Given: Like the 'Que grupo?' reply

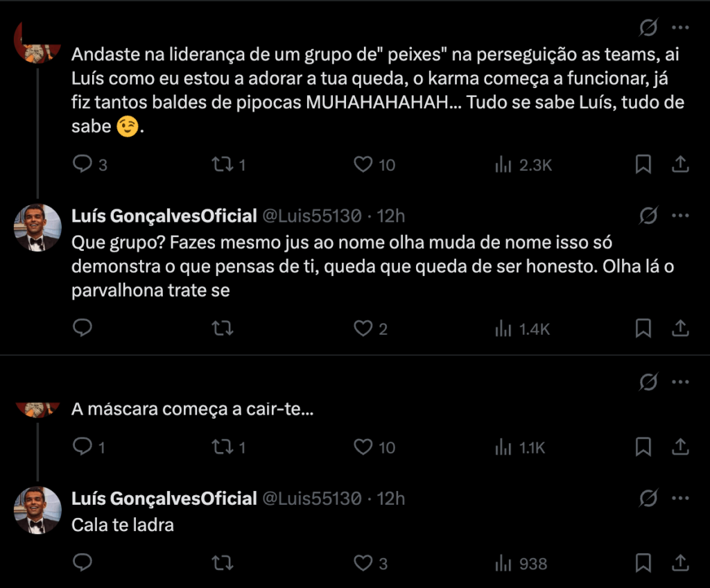Looking at the screenshot, I should (364, 328).
